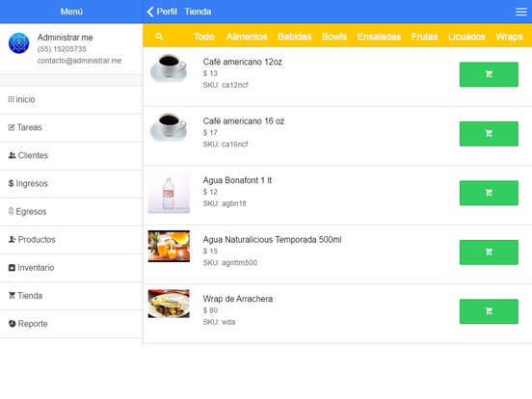The height and width of the screenshot is (399, 532).
Task: Click the 'Wrap de Arrachera' product name
Action: [237, 299]
